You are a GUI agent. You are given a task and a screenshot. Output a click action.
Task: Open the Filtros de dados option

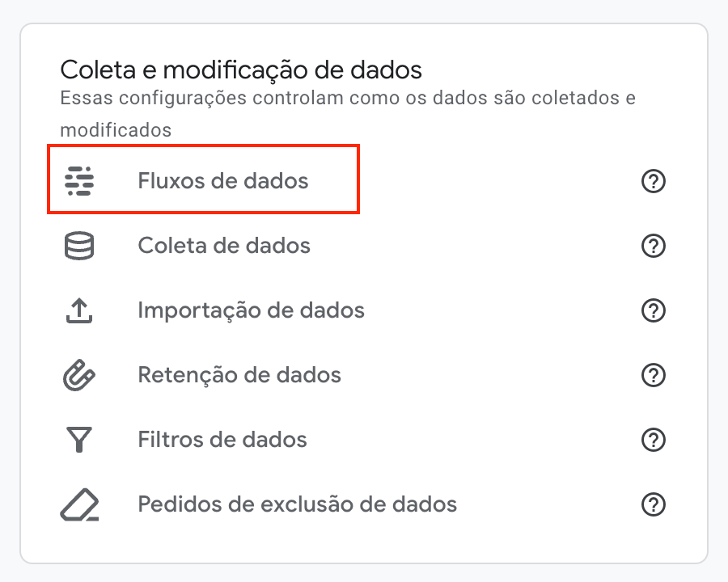pyautogui.click(x=222, y=441)
